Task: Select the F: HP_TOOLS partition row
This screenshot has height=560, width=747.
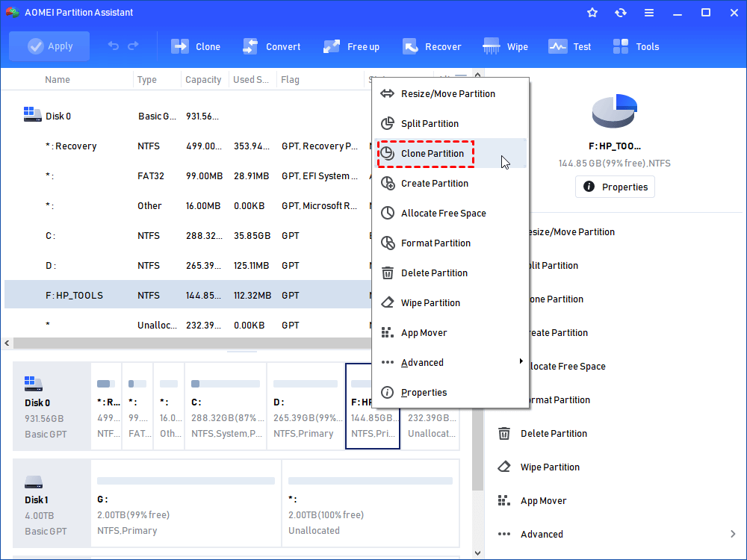Action: point(188,295)
